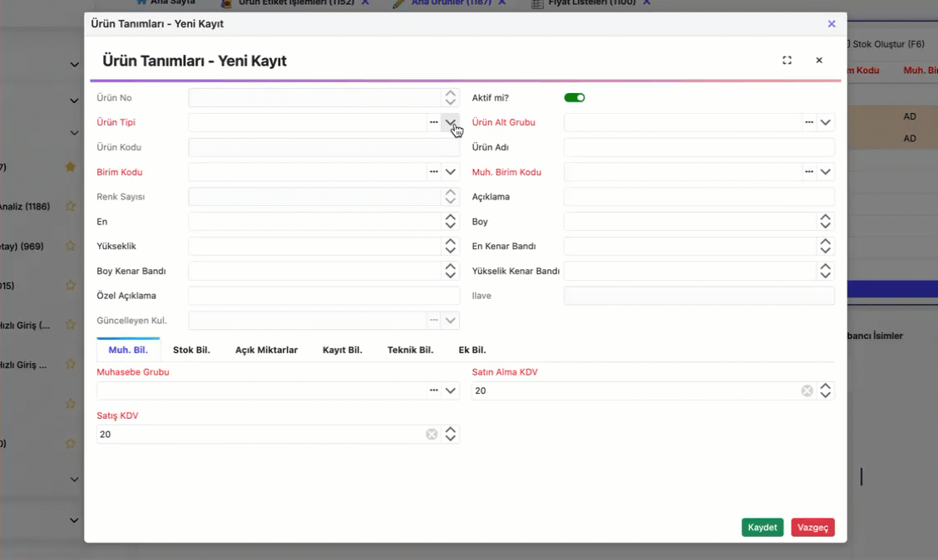Open ellipsis lookup for Muh. Birim Kodu
The image size is (938, 560).
click(808, 172)
